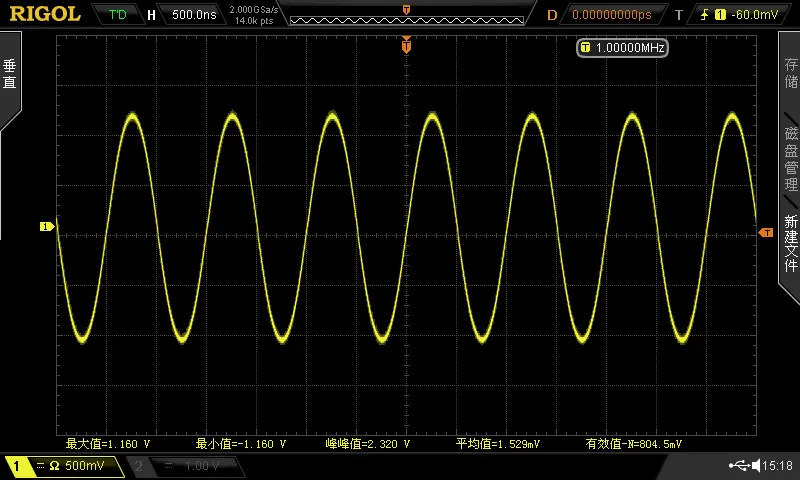Select the orange trigger position marker at top of grid

click(406, 45)
